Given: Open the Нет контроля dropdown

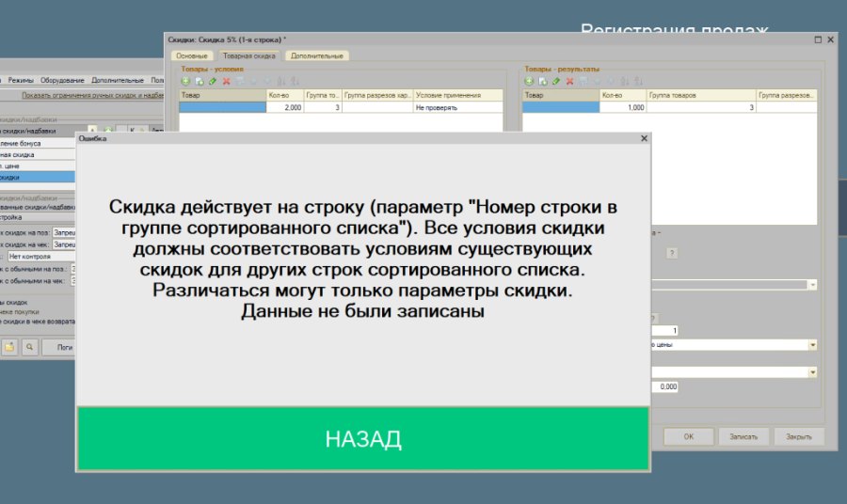Looking at the screenshot, I should (41, 257).
